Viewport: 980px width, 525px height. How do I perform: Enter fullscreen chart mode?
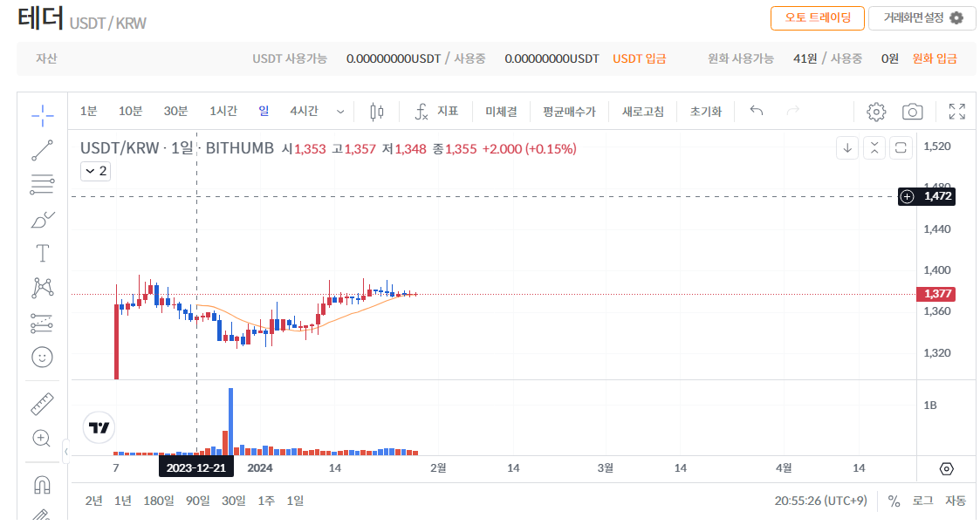(x=957, y=112)
